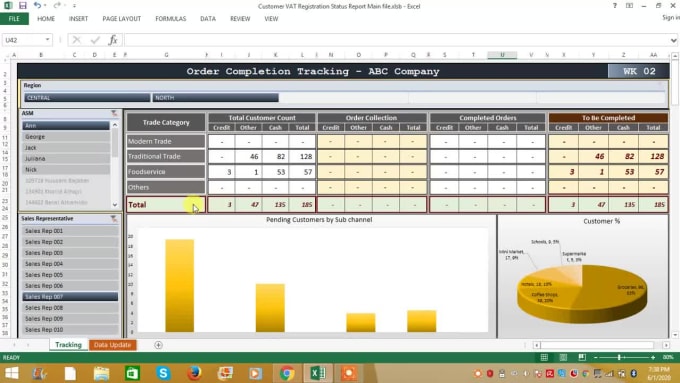680x383 pixels.
Task: Click the green FILE button
Action: click(14, 19)
